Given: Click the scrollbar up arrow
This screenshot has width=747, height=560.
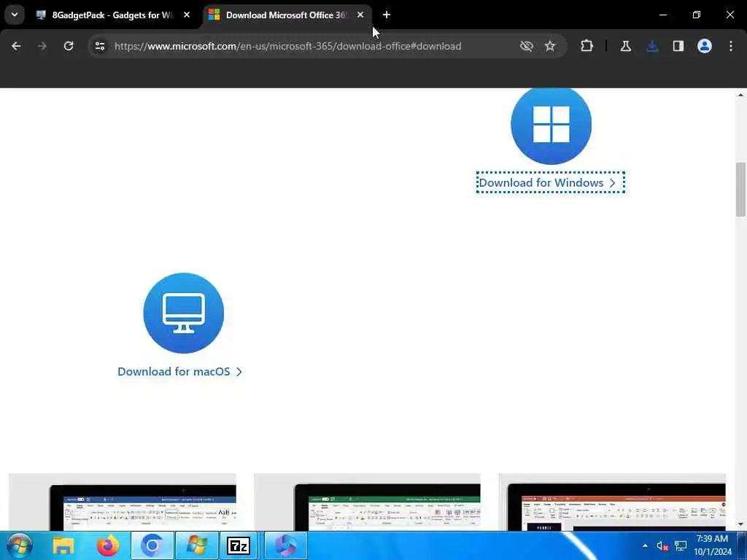Looking at the screenshot, I should coord(740,95).
